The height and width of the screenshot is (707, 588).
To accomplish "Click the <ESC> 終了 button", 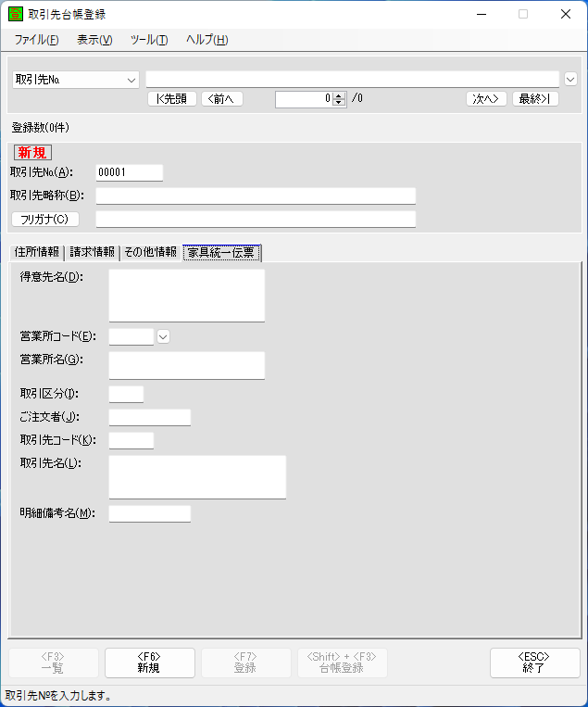I will (x=535, y=663).
